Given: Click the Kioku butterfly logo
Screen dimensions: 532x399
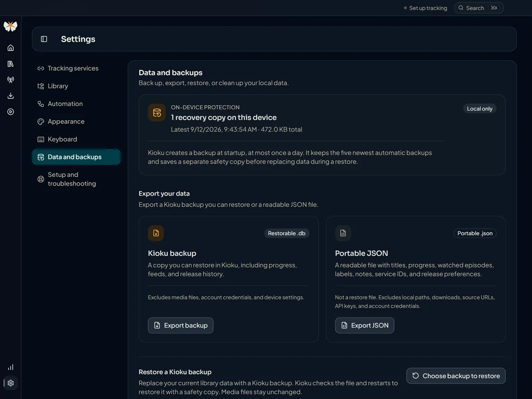Looking at the screenshot, I should coord(11,27).
